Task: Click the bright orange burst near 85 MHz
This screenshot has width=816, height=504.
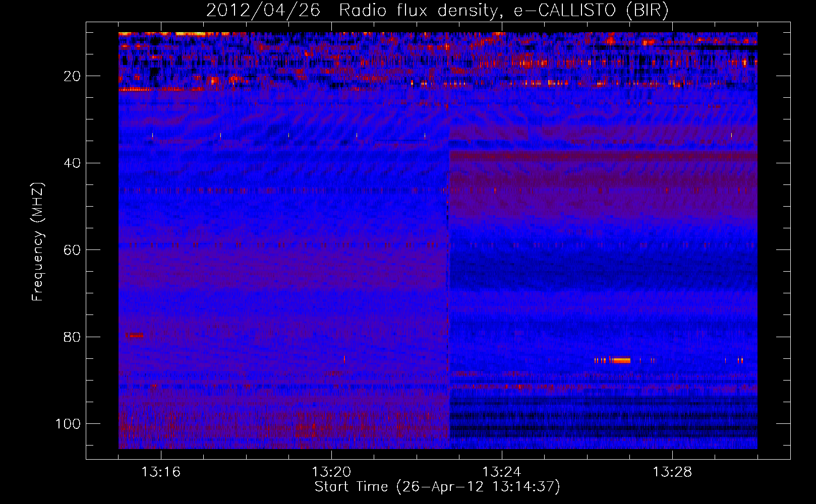Action: [x=621, y=360]
